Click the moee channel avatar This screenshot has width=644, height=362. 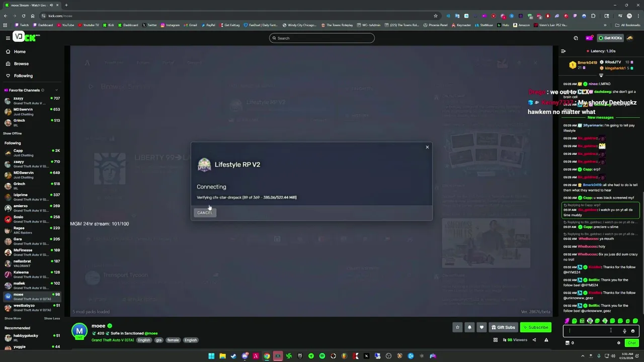click(79, 331)
